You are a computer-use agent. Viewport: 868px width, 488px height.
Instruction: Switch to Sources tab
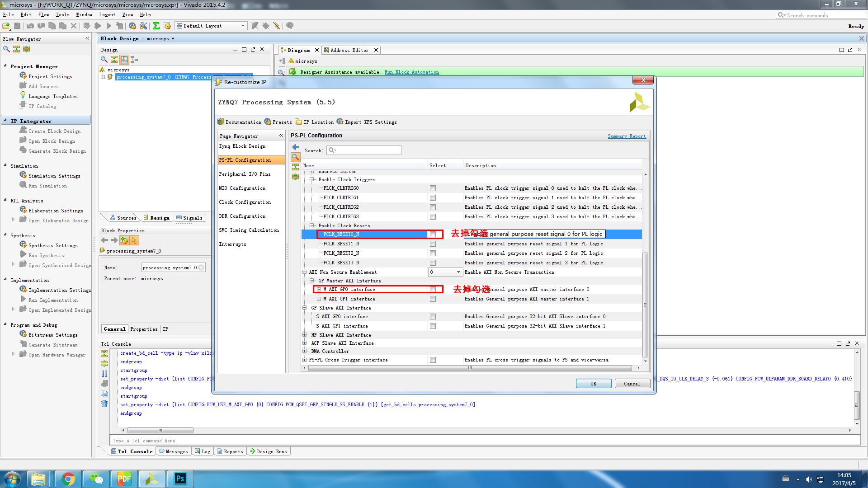[x=123, y=218]
